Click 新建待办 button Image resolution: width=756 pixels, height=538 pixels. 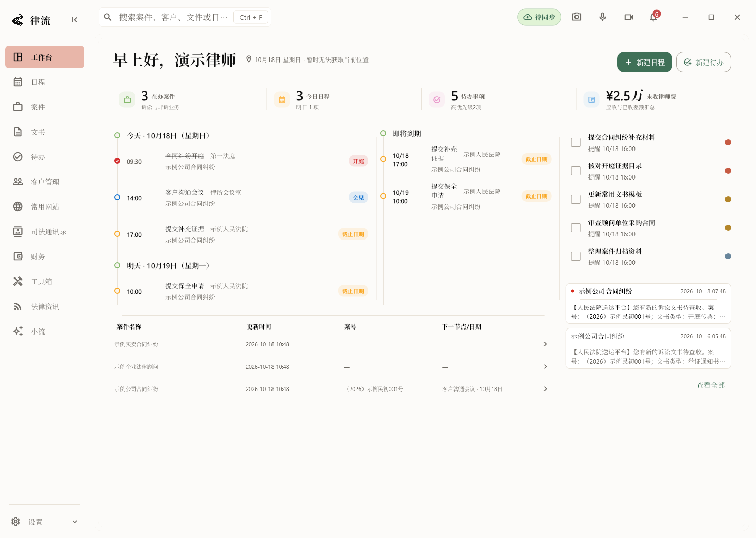[x=704, y=62]
